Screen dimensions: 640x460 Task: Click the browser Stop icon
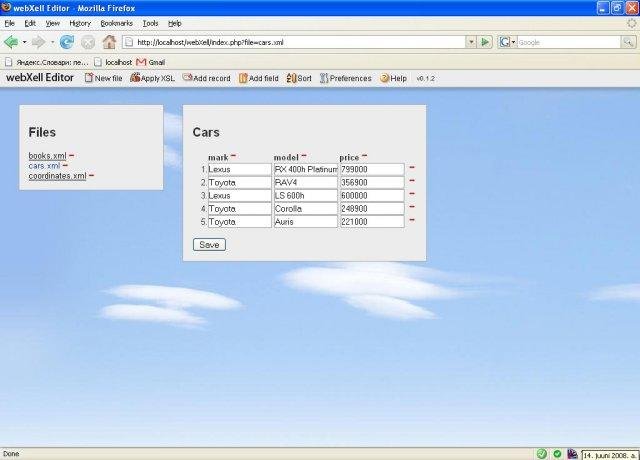coord(88,42)
